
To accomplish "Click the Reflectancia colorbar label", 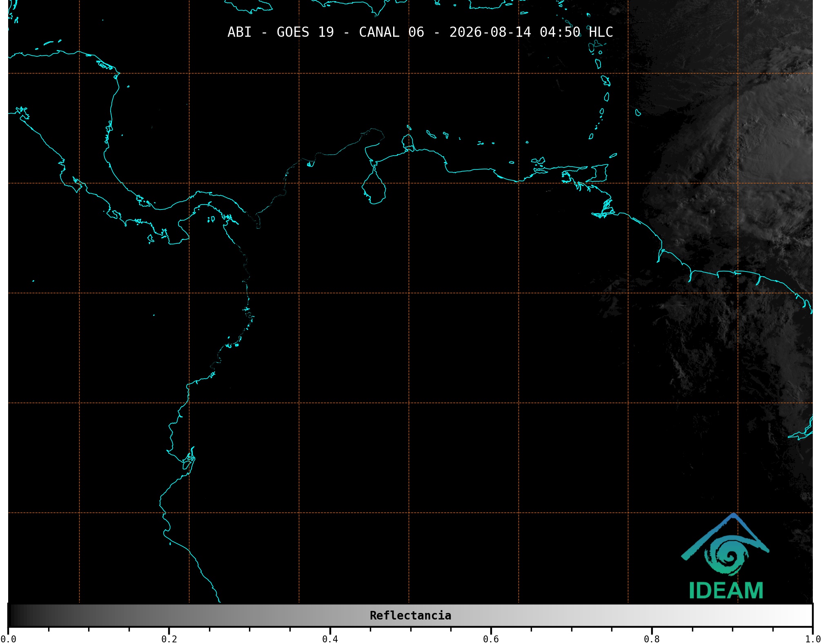I will pyautogui.click(x=410, y=615).
